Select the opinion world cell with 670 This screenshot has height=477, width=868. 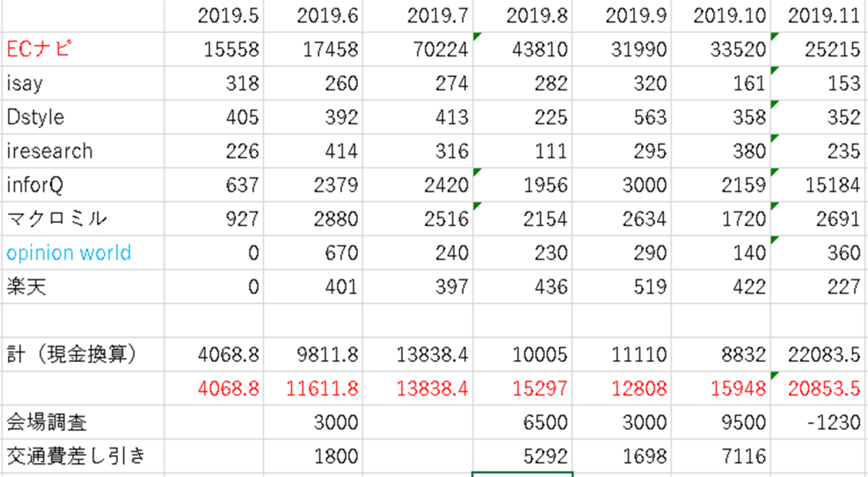(x=313, y=253)
